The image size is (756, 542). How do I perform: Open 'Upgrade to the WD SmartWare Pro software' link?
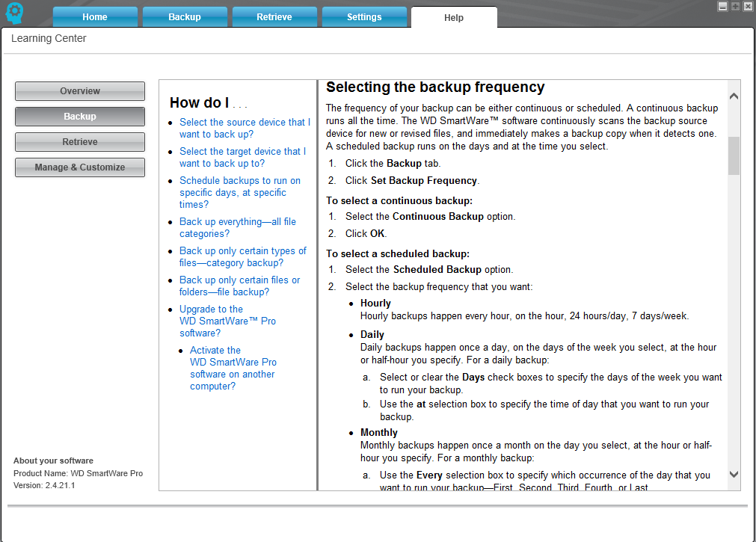[x=227, y=321]
